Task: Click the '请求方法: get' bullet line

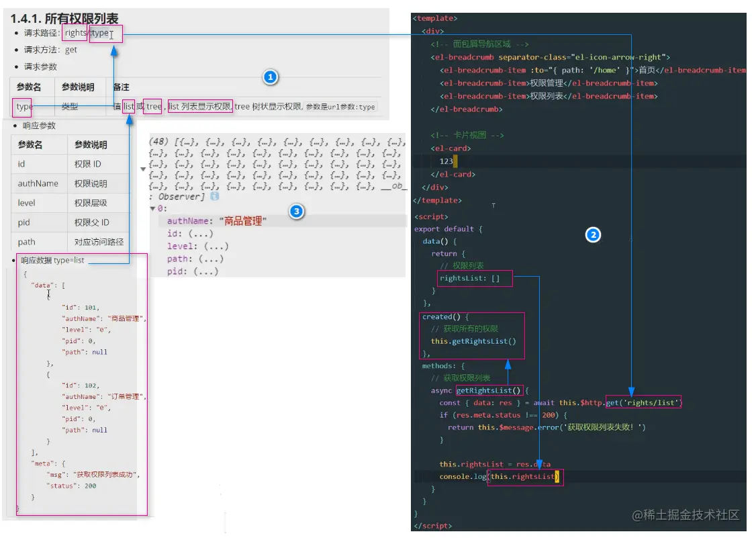Action: (x=50, y=50)
